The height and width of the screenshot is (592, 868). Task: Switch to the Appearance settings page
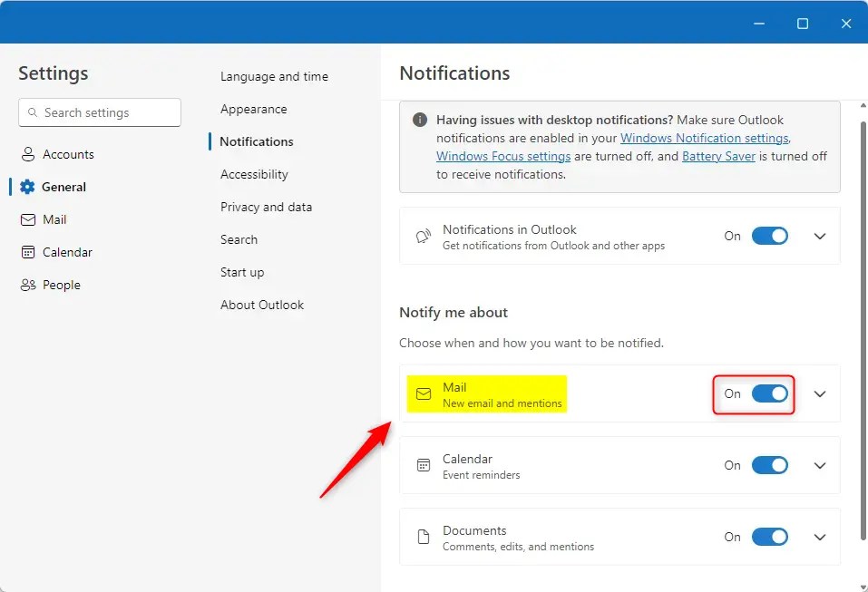(253, 109)
